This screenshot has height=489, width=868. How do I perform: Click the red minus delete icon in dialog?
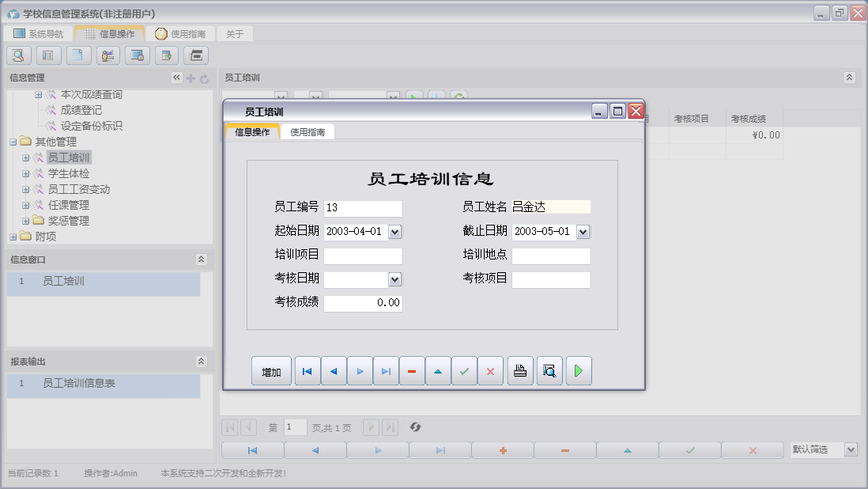coord(412,371)
